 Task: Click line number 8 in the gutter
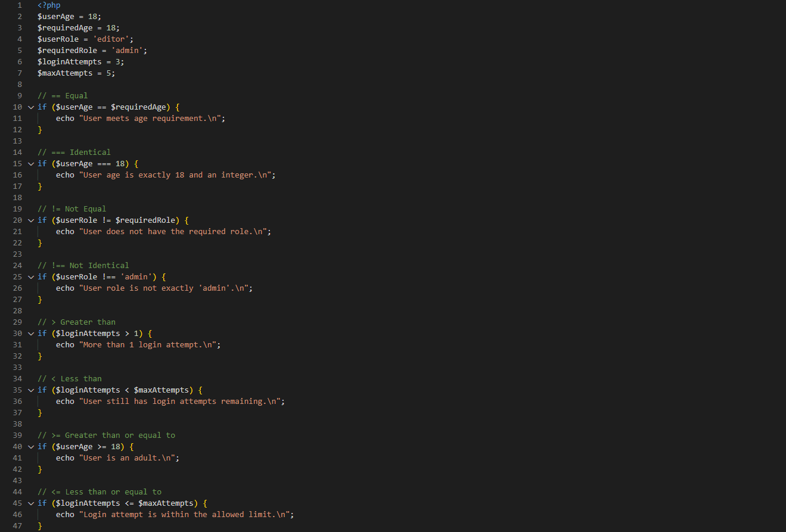[x=20, y=85]
